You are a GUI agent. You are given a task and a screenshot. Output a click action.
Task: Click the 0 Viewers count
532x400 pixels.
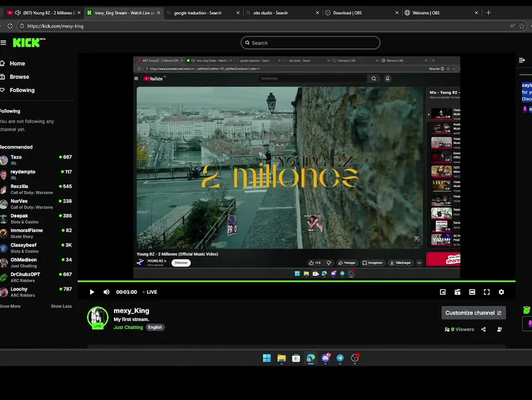click(459, 329)
